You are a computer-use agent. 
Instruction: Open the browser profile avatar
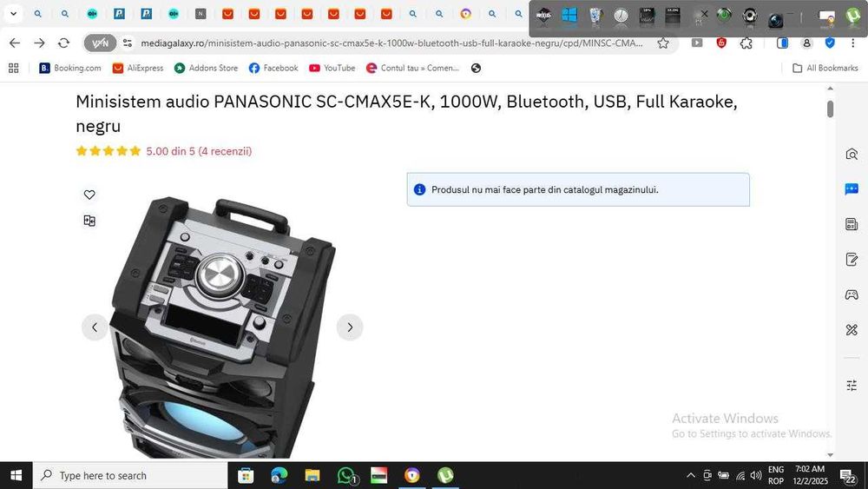(x=806, y=43)
